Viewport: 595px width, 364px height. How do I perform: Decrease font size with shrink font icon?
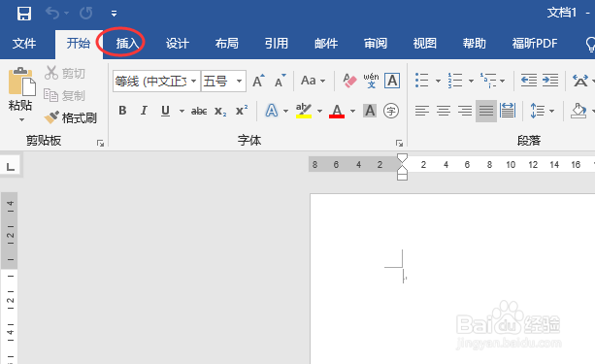[x=281, y=81]
